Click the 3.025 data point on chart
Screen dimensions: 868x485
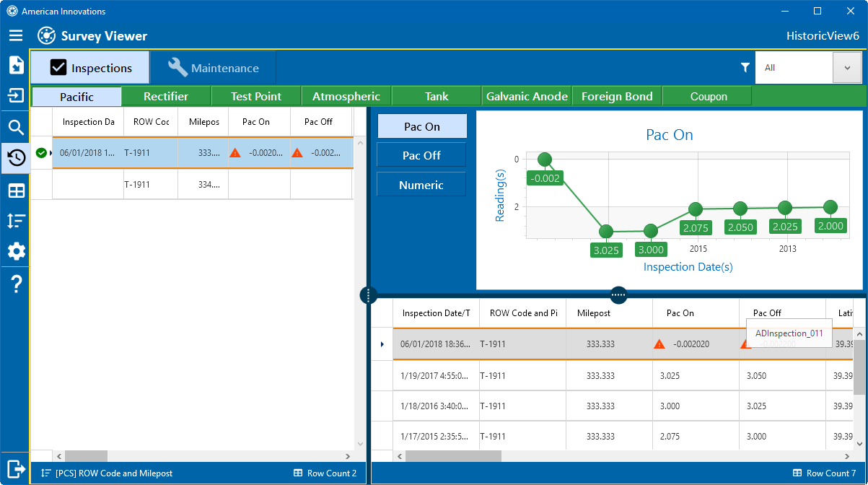(606, 232)
